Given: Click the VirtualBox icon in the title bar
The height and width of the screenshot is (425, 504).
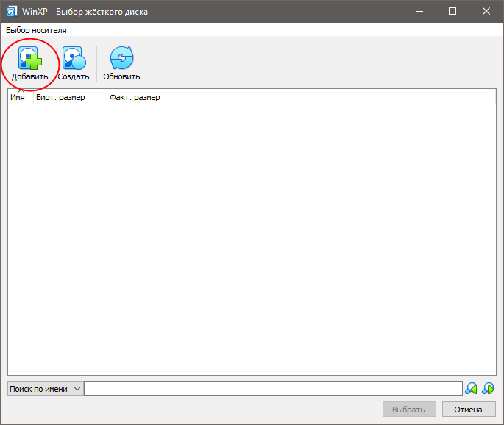Looking at the screenshot, I should click(12, 12).
